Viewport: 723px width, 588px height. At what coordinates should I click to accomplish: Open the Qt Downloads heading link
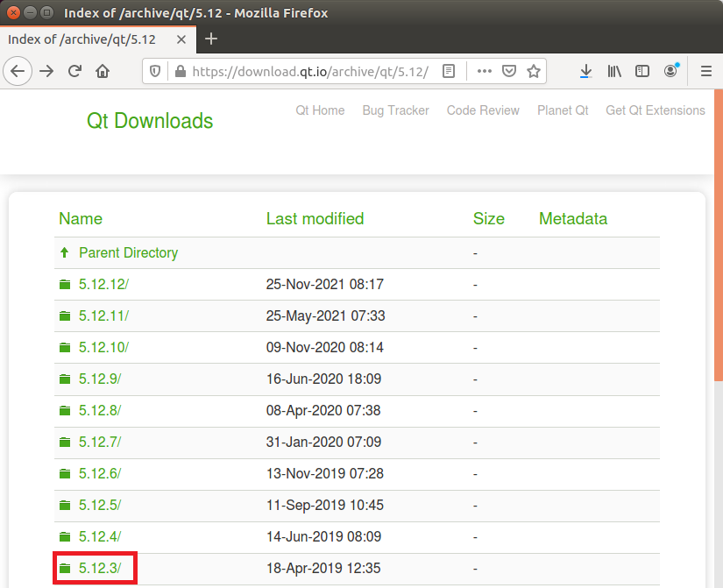pyautogui.click(x=150, y=121)
